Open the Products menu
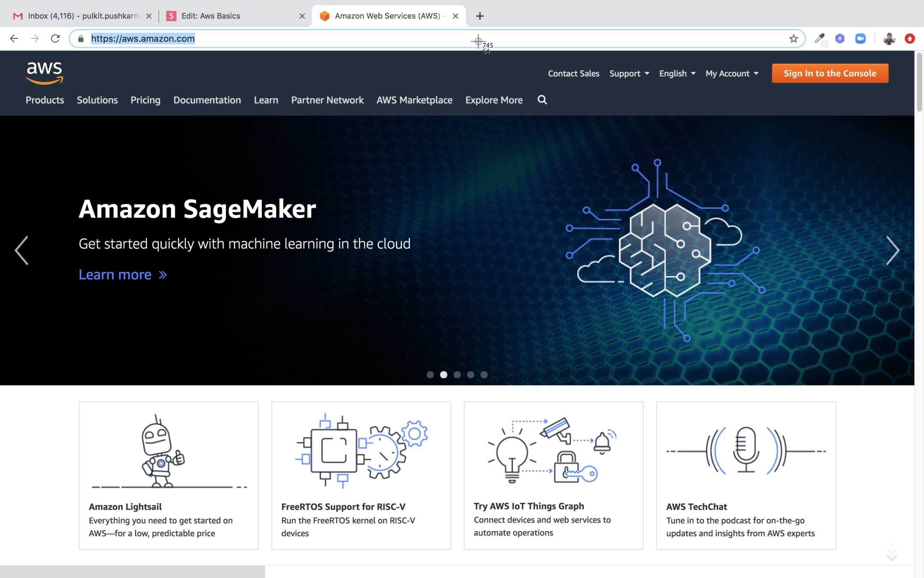 point(44,100)
